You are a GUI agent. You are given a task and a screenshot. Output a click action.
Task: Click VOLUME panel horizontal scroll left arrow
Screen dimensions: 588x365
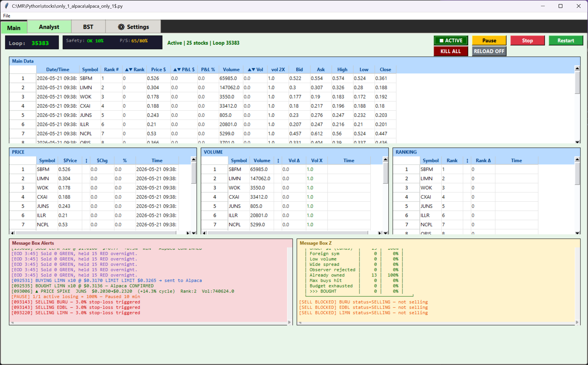(204, 233)
